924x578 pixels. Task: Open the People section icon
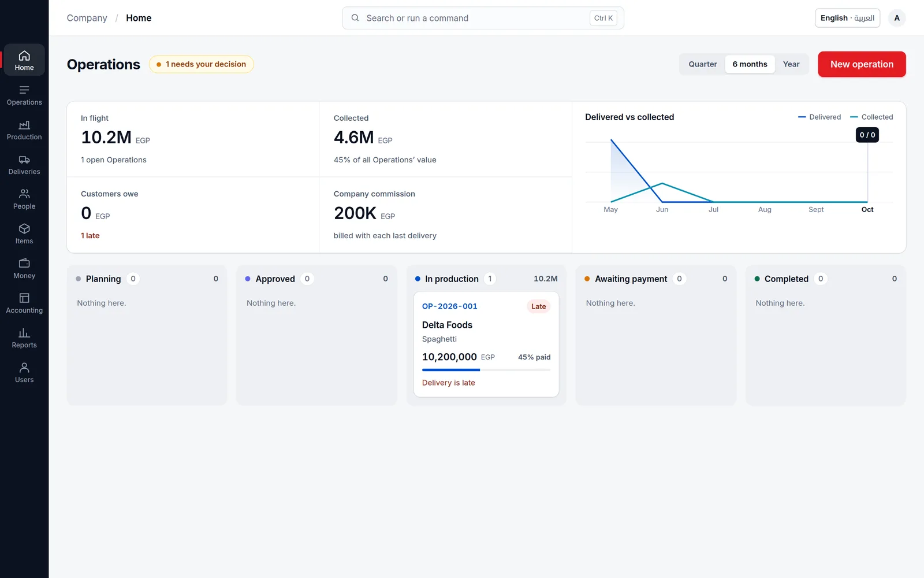[24, 194]
